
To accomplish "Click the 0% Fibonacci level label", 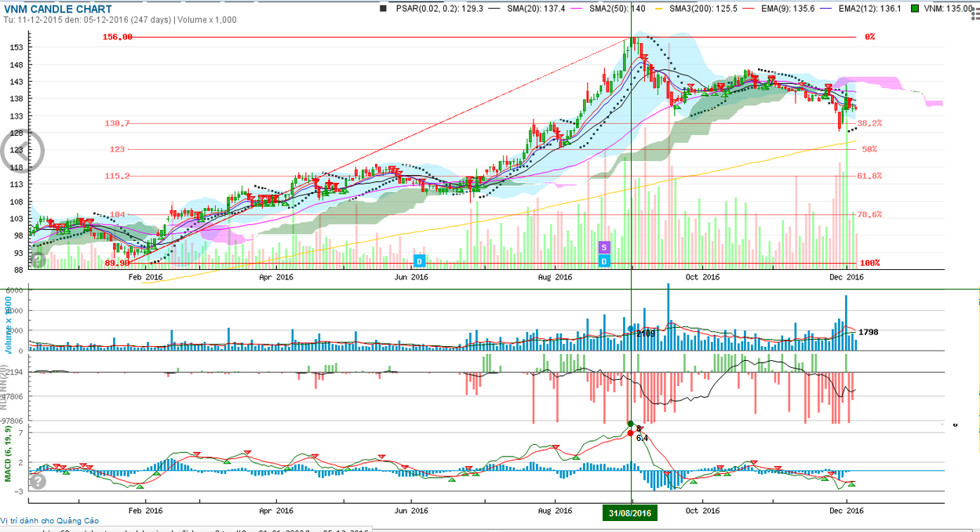I will pos(869,37).
